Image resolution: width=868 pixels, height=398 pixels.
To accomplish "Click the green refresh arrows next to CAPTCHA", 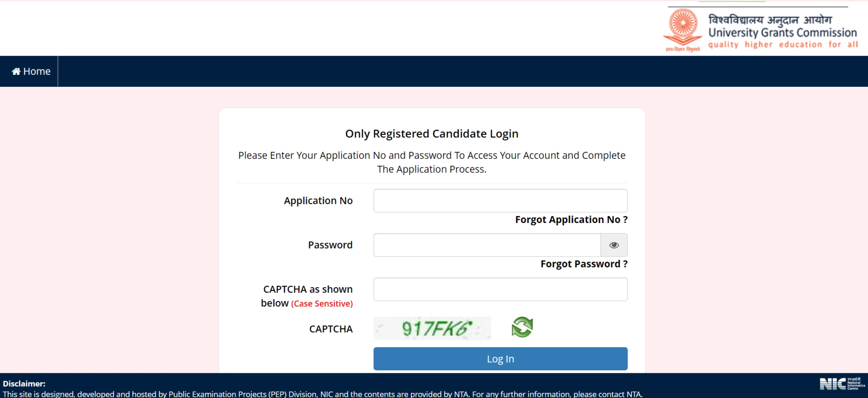I will tap(522, 326).
